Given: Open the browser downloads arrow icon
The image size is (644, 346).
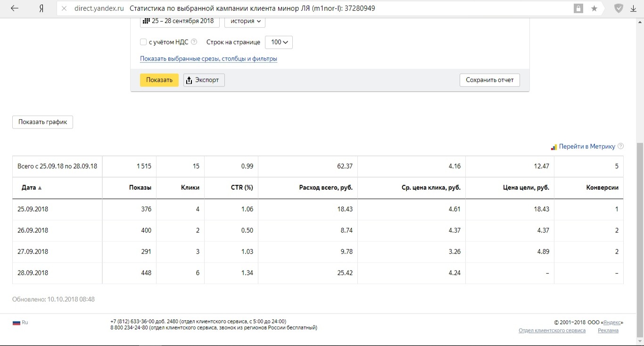Looking at the screenshot, I should (633, 8).
